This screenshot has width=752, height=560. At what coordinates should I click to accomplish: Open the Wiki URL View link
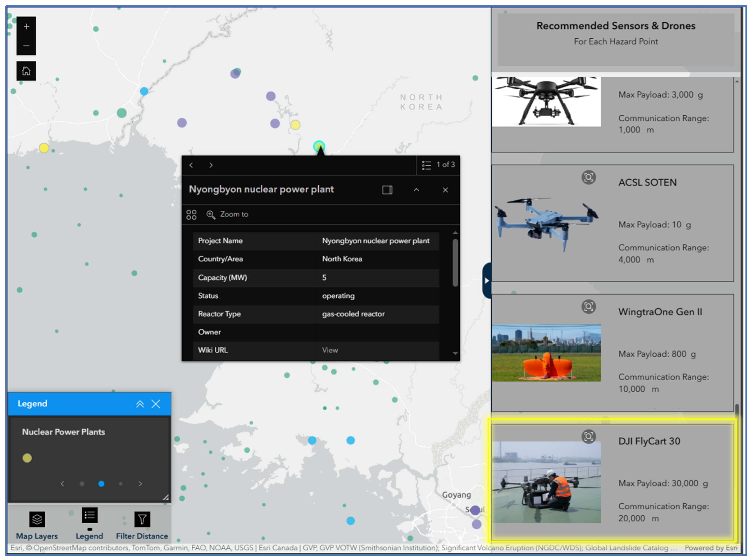click(x=330, y=350)
